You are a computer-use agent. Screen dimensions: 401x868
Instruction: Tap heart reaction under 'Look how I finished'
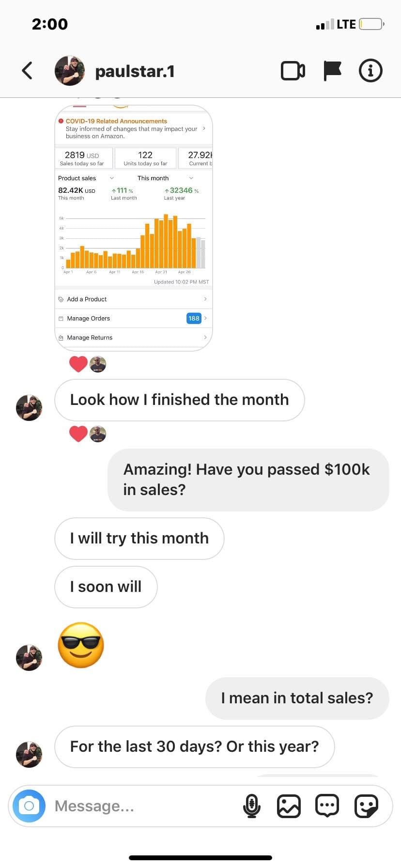point(78,434)
